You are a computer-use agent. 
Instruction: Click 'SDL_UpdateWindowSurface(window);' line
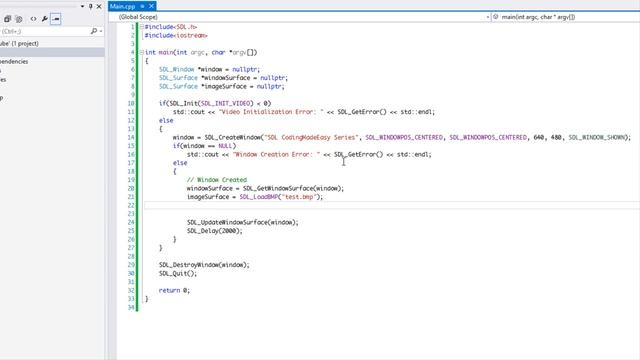point(242,222)
